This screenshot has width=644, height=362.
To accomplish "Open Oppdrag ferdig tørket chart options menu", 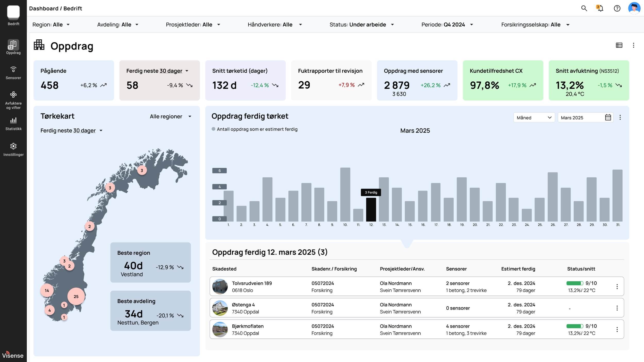I will (620, 117).
